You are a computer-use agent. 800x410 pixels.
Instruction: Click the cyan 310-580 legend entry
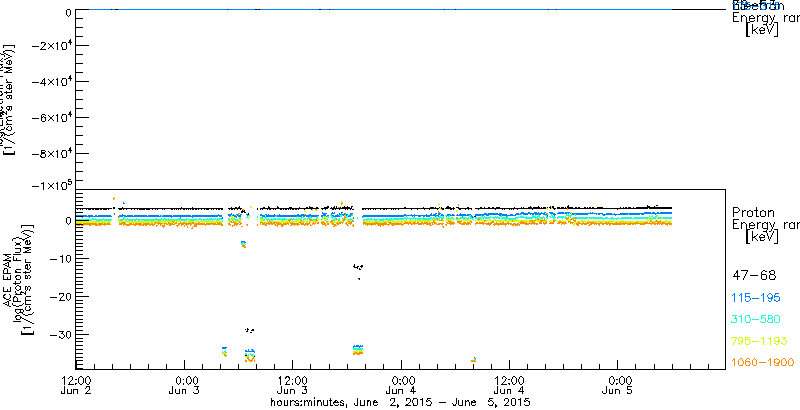pos(758,320)
